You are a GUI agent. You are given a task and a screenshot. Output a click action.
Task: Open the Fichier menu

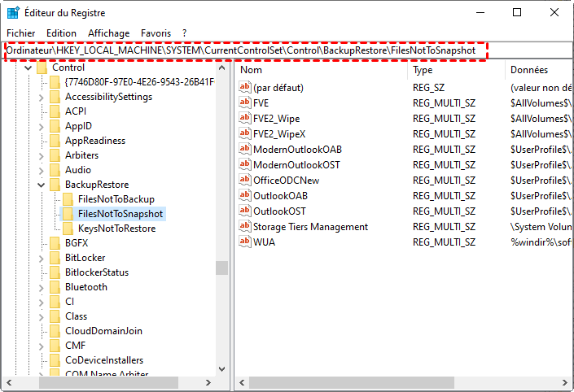coord(21,33)
